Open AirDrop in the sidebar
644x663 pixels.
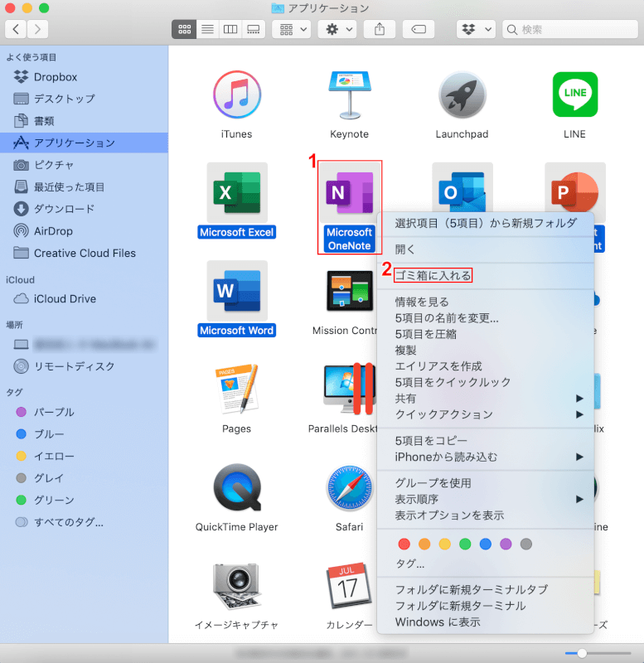coord(85,231)
